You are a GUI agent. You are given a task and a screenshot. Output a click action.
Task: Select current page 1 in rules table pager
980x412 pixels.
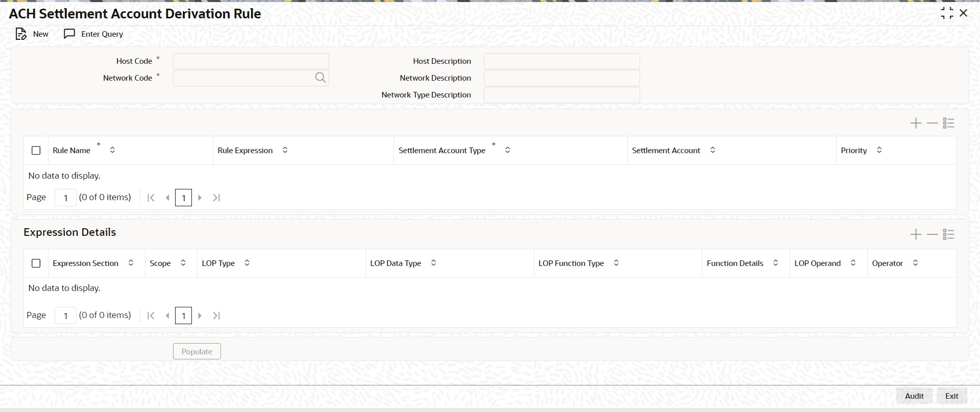pyautogui.click(x=183, y=198)
